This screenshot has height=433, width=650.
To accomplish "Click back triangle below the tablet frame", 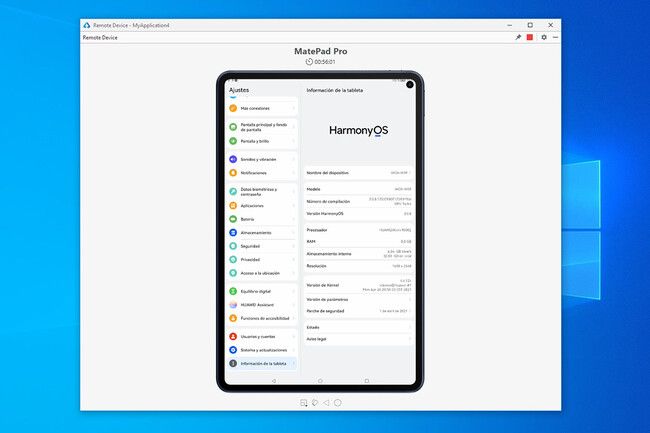I will (326, 403).
